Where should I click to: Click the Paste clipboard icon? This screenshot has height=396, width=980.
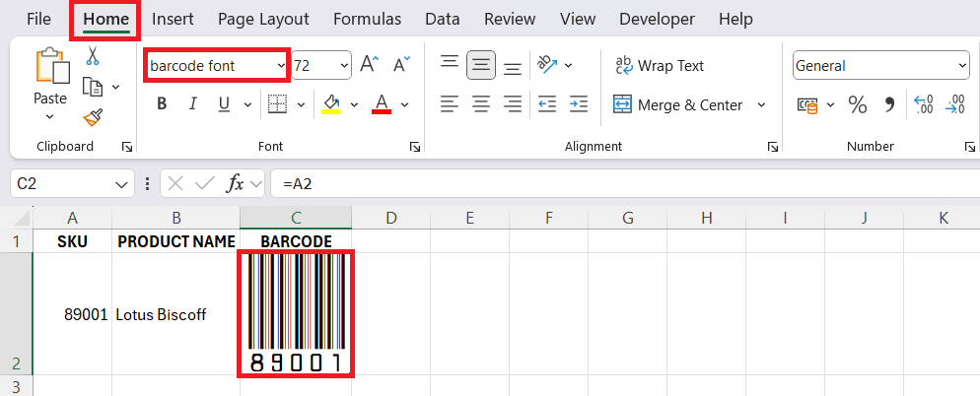pyautogui.click(x=51, y=66)
